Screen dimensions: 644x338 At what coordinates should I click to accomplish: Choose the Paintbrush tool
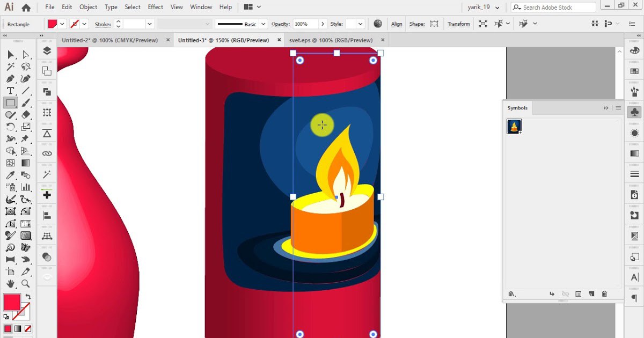pos(26,102)
